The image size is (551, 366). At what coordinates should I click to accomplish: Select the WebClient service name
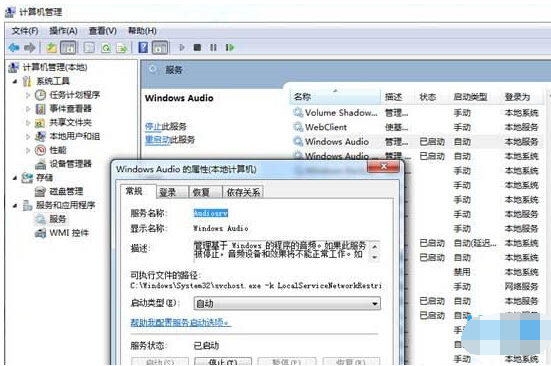(325, 127)
